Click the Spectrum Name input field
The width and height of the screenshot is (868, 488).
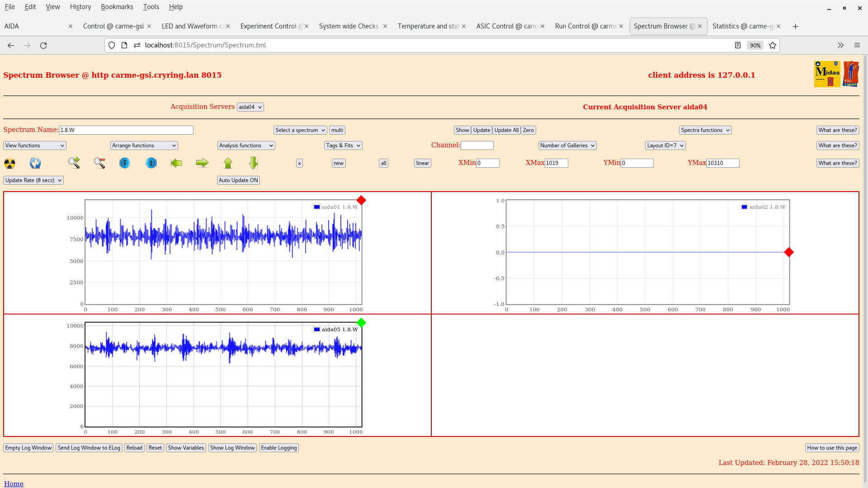click(126, 130)
